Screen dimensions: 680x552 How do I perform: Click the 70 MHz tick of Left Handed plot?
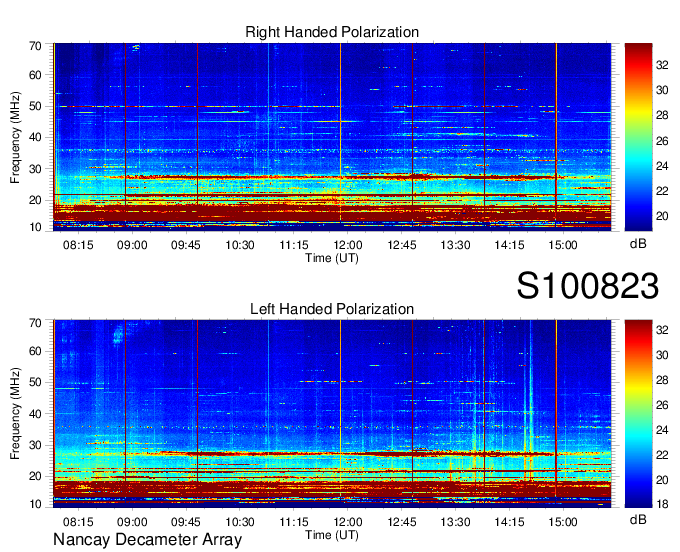point(35,323)
